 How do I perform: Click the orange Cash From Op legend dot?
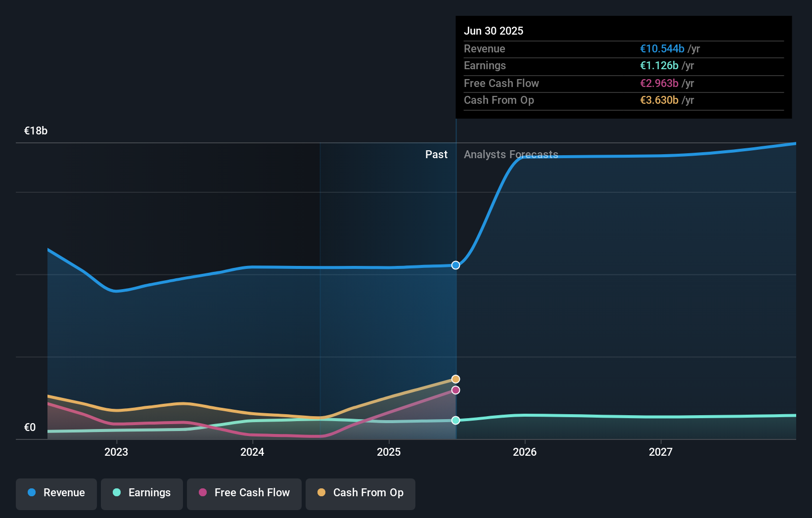(321, 492)
